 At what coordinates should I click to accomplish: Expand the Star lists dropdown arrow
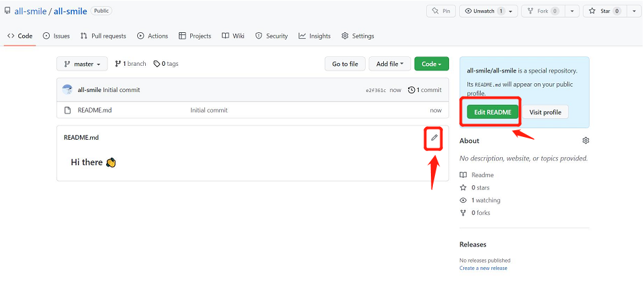point(634,11)
